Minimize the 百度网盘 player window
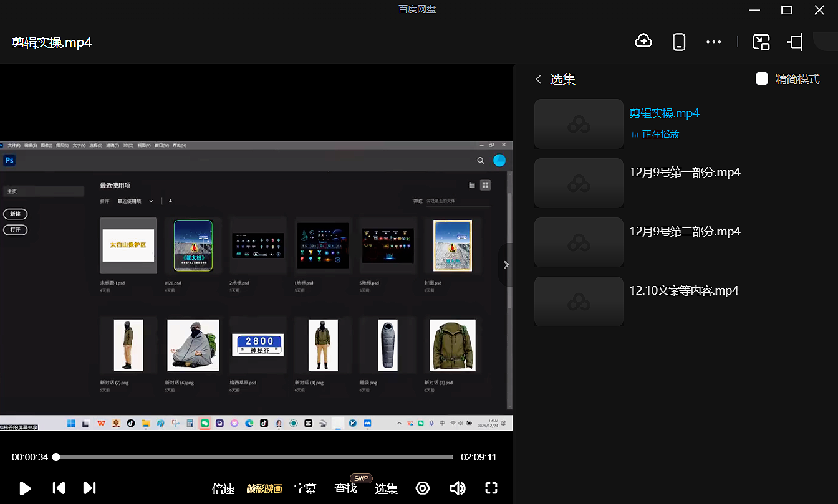This screenshot has height=504, width=838. [754, 10]
